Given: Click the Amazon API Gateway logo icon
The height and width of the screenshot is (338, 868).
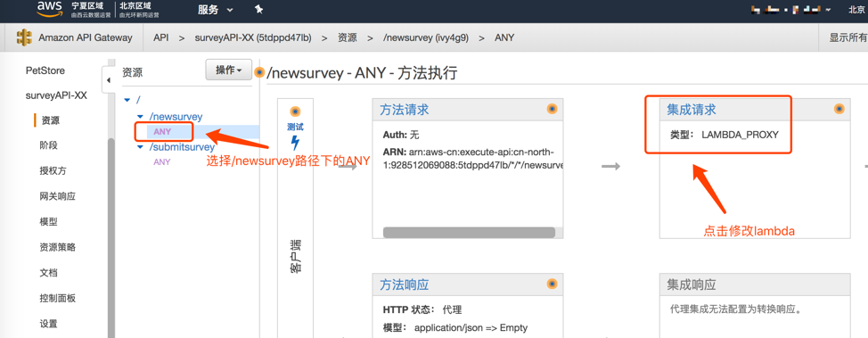Looking at the screenshot, I should tap(24, 37).
